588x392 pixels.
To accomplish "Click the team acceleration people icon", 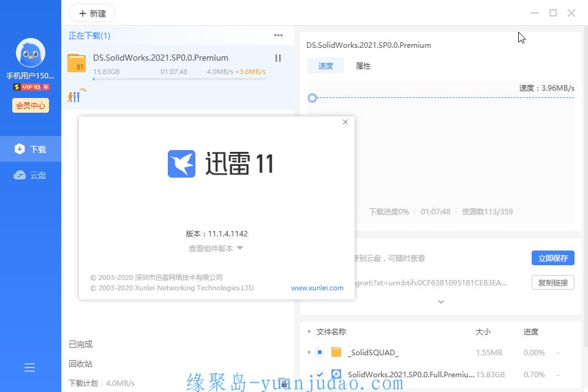I will tap(77, 96).
